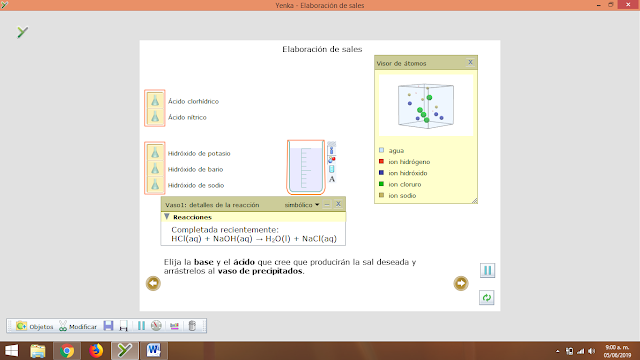
Task: Show hidden system tray icons arrow
Action: (558, 351)
